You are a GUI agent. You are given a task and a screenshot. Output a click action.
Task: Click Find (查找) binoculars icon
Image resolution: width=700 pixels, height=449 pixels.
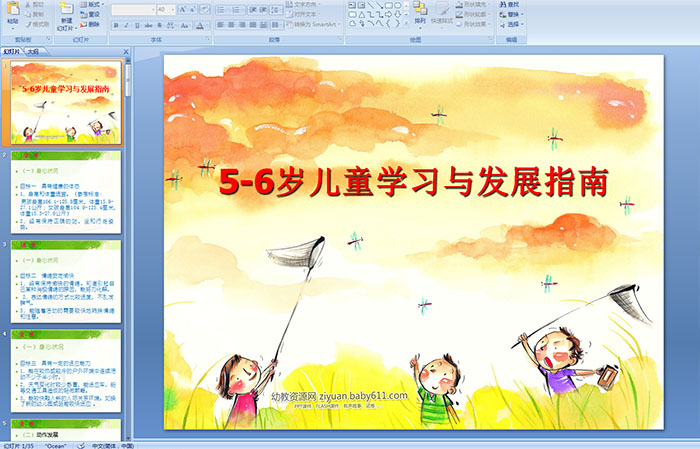click(503, 4)
